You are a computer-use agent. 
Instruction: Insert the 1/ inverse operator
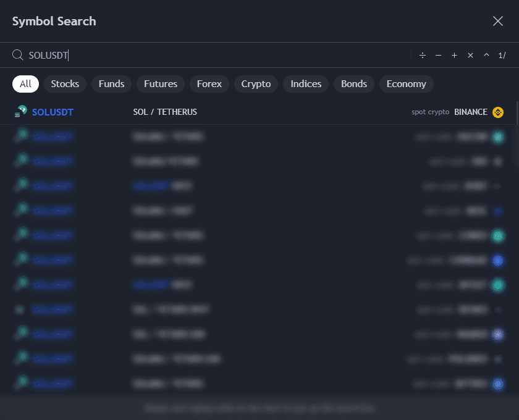point(502,56)
